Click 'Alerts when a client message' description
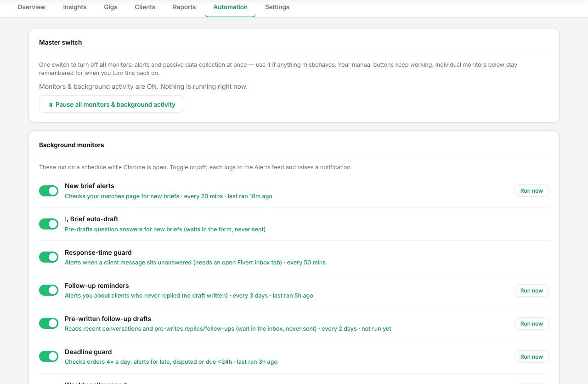The height and width of the screenshot is (384, 588). point(195,263)
